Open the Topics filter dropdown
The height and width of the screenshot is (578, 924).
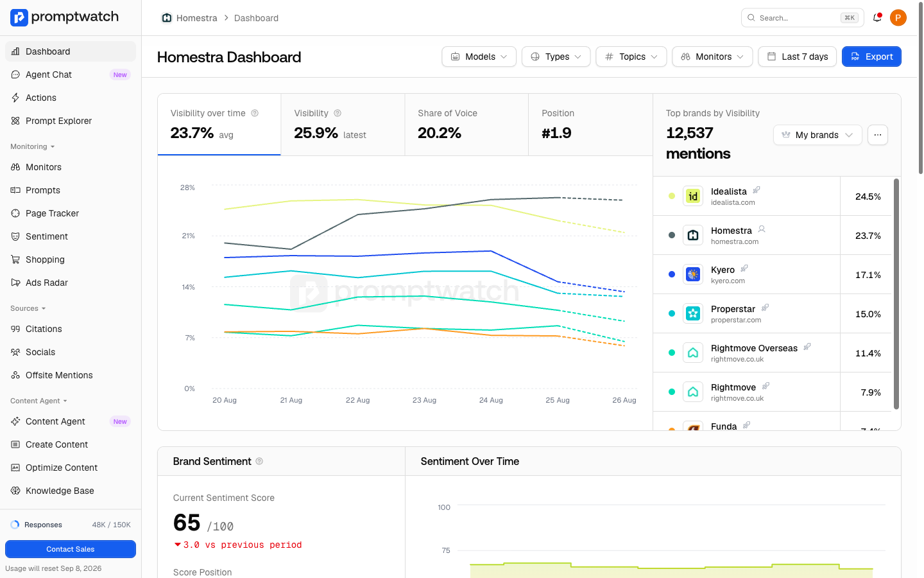click(x=631, y=57)
